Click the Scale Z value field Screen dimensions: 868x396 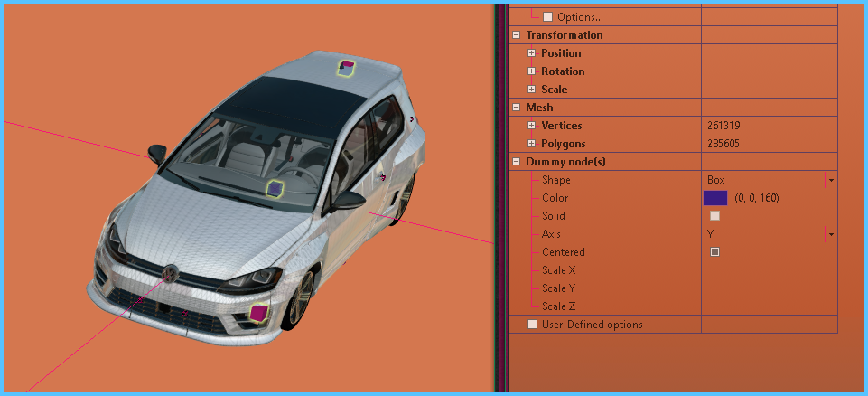click(770, 306)
